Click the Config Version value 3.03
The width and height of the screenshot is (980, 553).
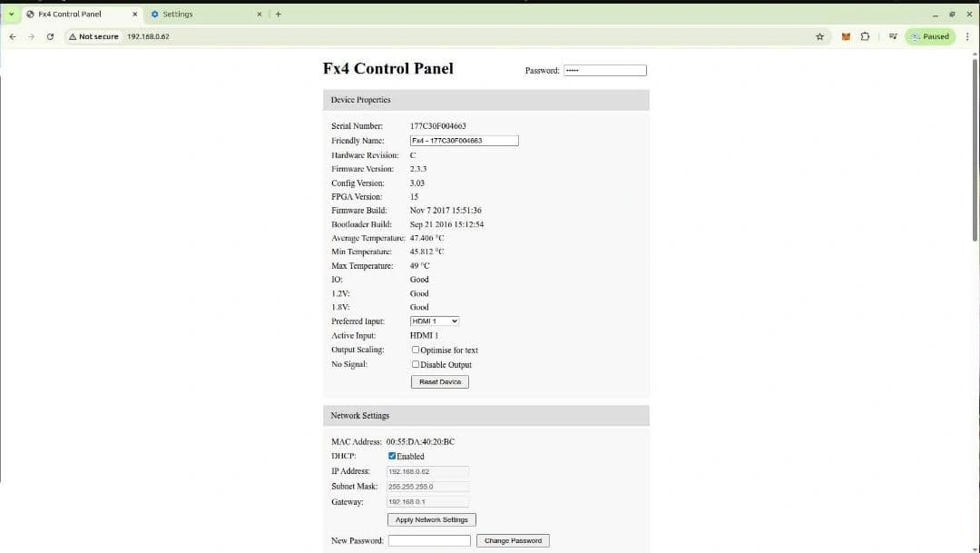tap(416, 183)
